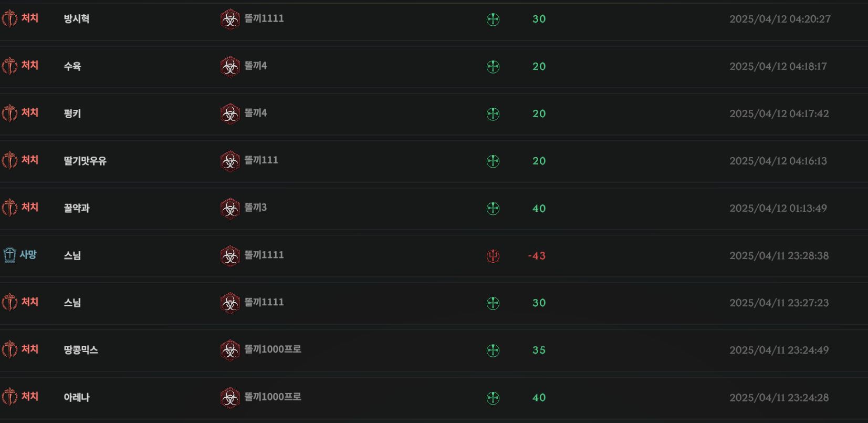Open player name 아레나

point(77,397)
